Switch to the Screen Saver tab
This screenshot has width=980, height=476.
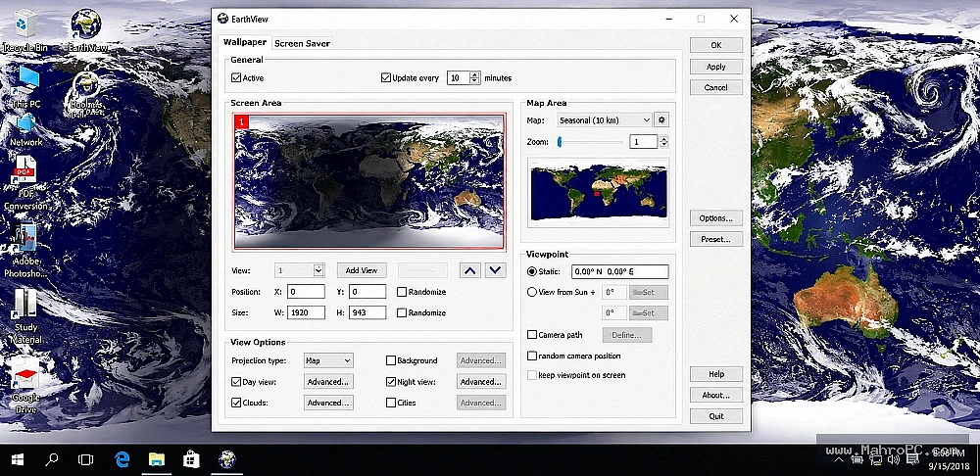[x=302, y=43]
